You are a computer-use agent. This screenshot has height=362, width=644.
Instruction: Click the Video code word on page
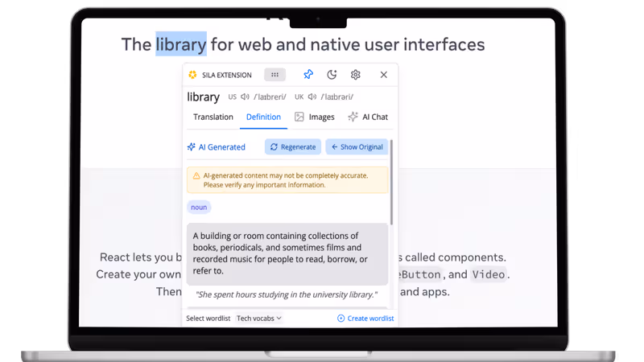[x=488, y=274]
